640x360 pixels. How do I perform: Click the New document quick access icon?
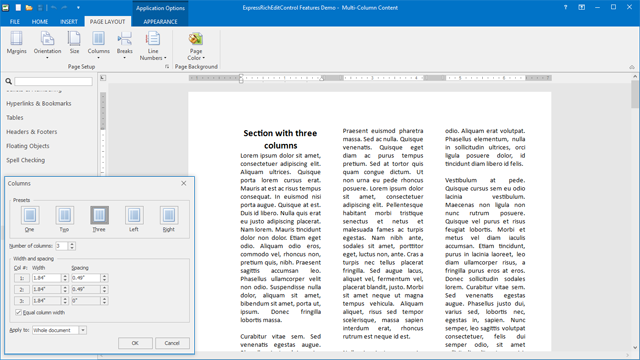18,7
